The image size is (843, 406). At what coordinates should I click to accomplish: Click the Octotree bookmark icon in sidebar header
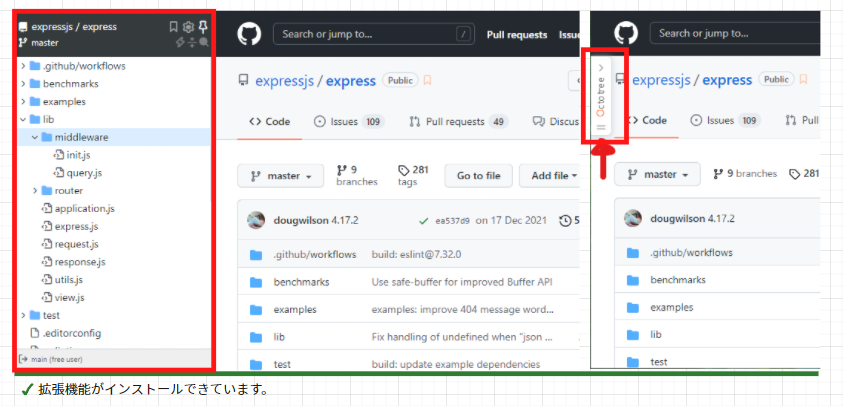[x=173, y=27]
